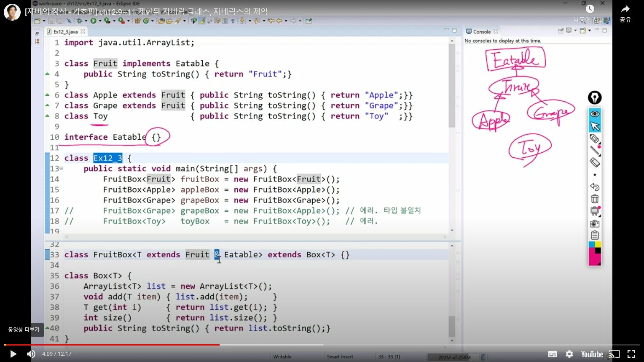Undo the last drawing stroke
Screen dimensions: 644x362
(595, 187)
